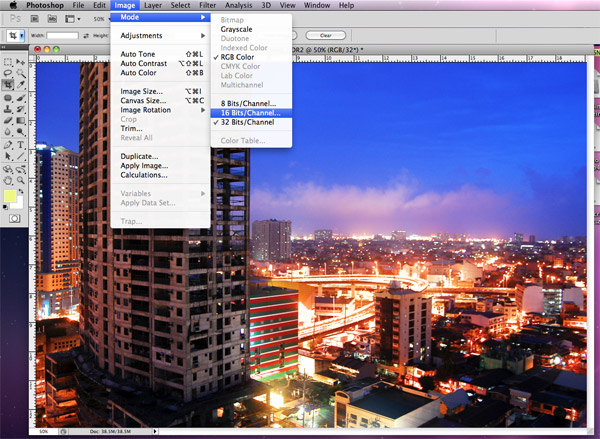Launch Mini Bridge from the application bar
The height and width of the screenshot is (439, 600).
pyautogui.click(x=52, y=18)
